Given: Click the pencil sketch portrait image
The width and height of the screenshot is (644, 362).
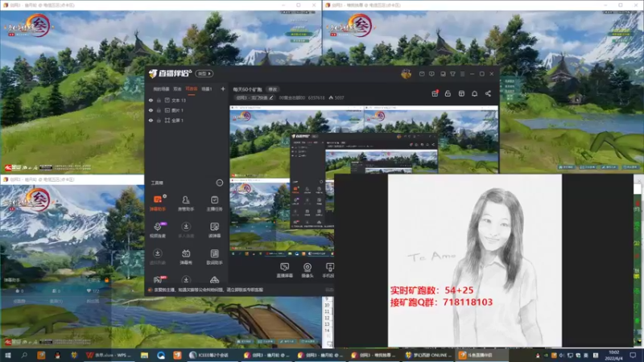Looking at the screenshot, I should 475,260.
